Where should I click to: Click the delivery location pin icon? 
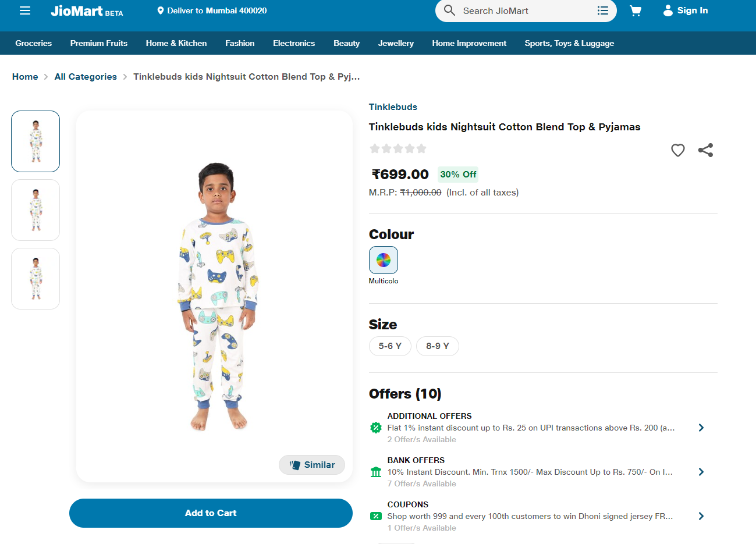coord(161,10)
